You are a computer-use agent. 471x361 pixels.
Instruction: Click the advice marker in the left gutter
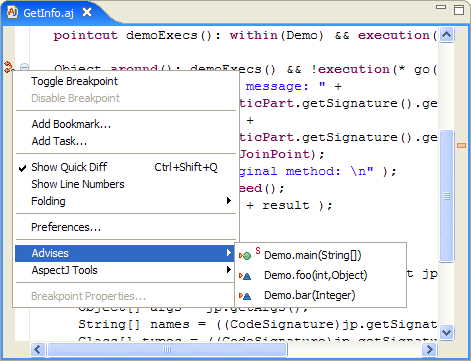tap(8, 67)
